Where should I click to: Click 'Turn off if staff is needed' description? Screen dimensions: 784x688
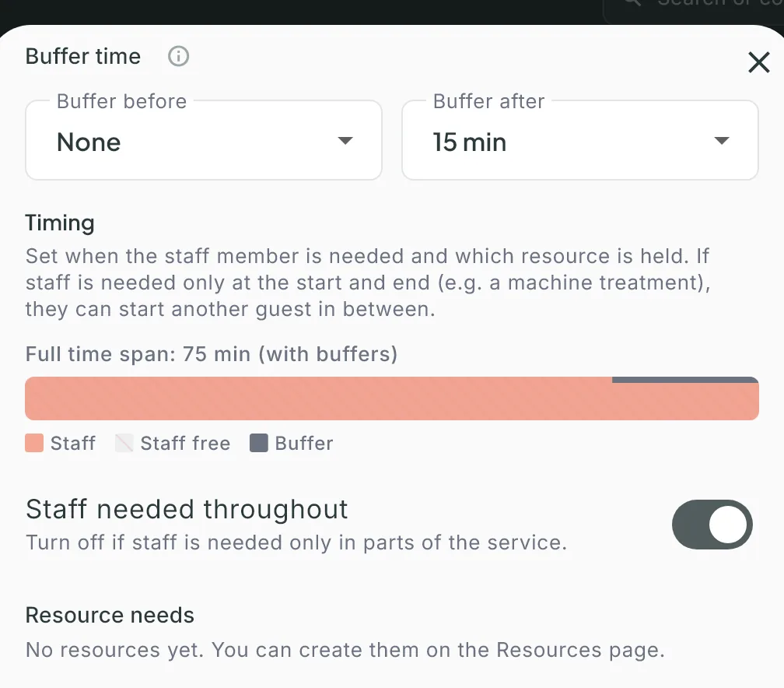[296, 542]
